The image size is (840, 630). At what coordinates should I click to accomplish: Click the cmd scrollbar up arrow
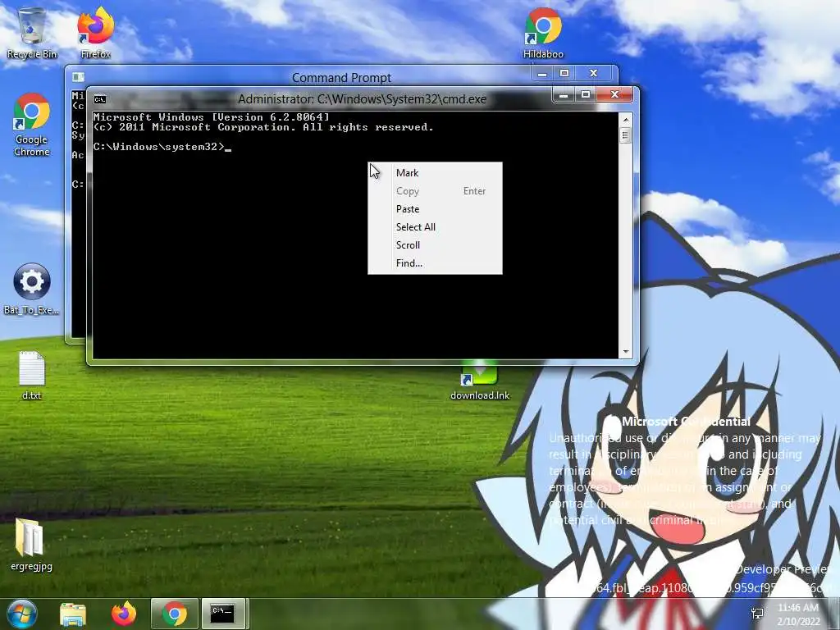pos(625,120)
